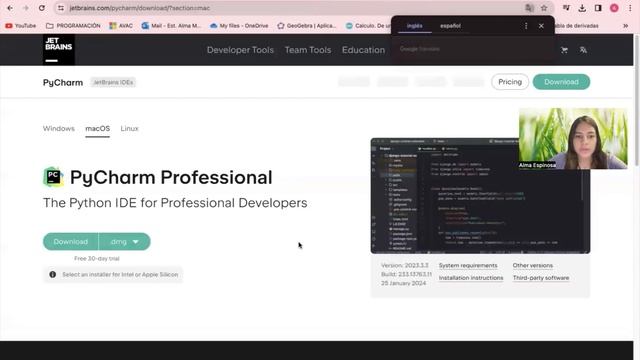Click the JetBrains IDEs tag

(x=113, y=82)
